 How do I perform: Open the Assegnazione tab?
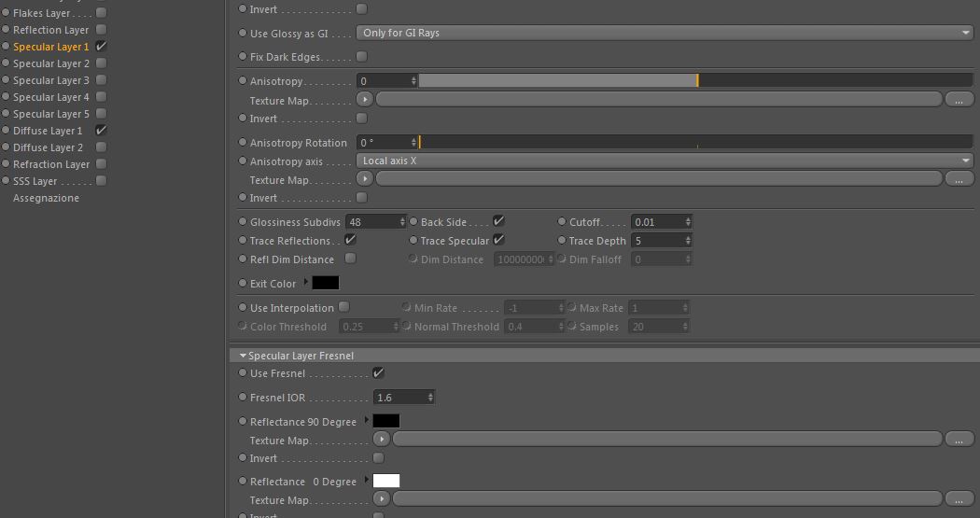pos(47,198)
